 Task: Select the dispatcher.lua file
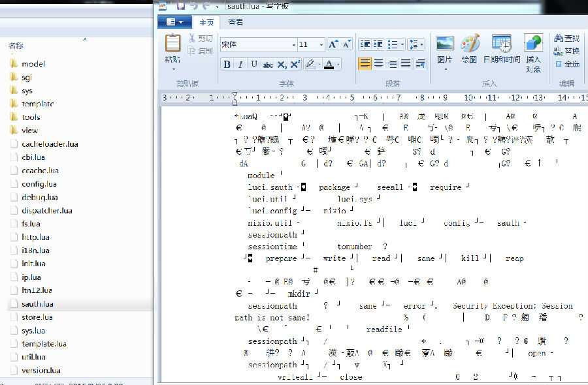click(46, 211)
